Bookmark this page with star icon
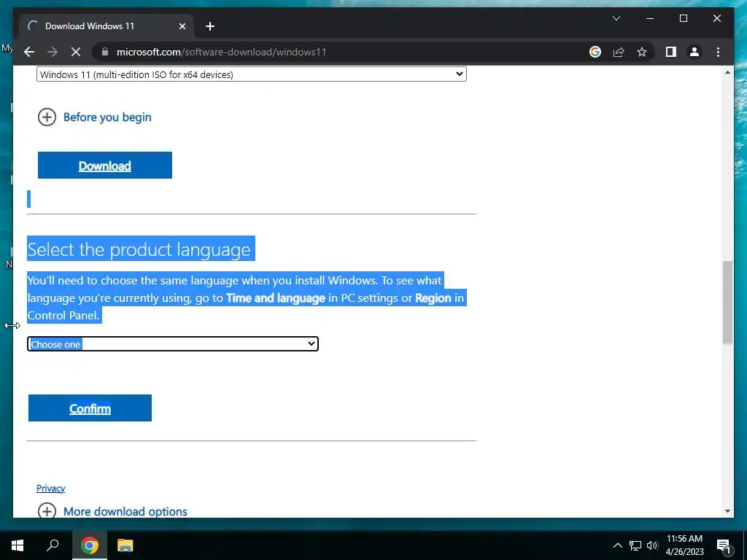747x560 pixels. [642, 52]
